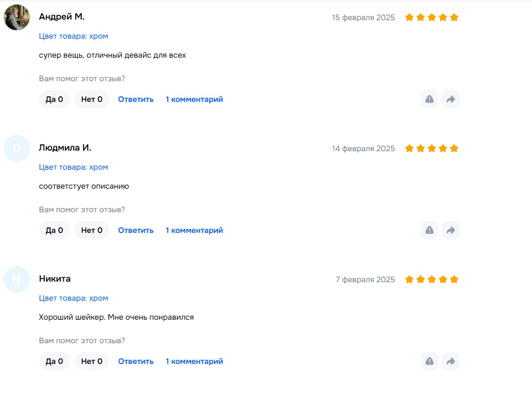Image resolution: width=532 pixels, height=397 pixels.
Task: Click Никита's letter avatar
Action: [x=17, y=279]
